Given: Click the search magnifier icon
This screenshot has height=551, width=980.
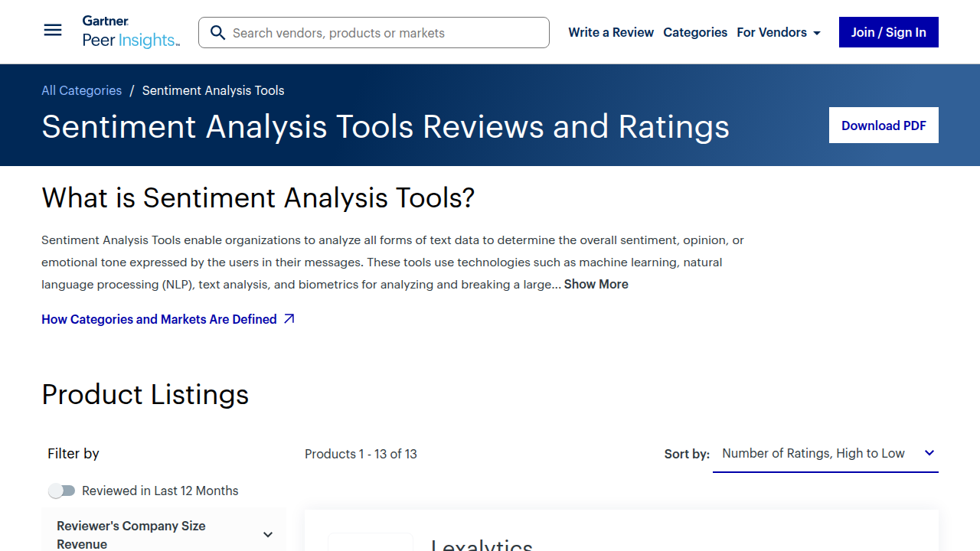Looking at the screenshot, I should [x=217, y=33].
